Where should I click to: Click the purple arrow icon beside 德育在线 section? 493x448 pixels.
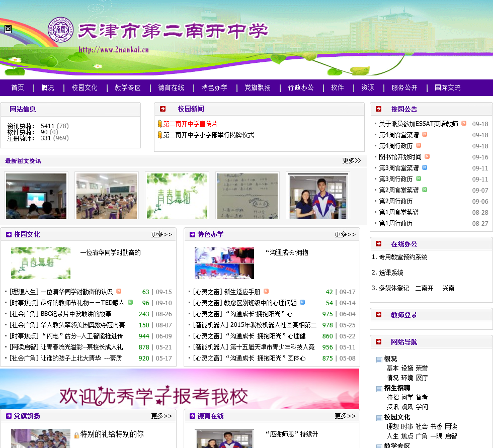(192, 416)
